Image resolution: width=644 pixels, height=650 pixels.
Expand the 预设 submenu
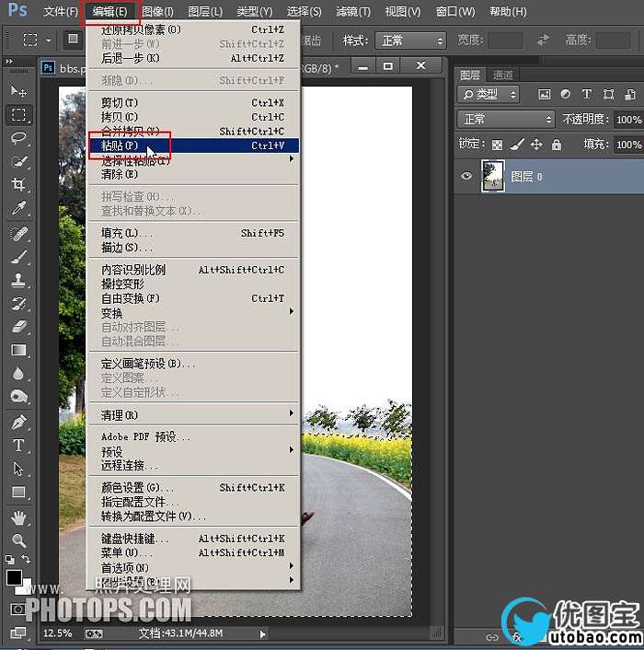point(193,451)
